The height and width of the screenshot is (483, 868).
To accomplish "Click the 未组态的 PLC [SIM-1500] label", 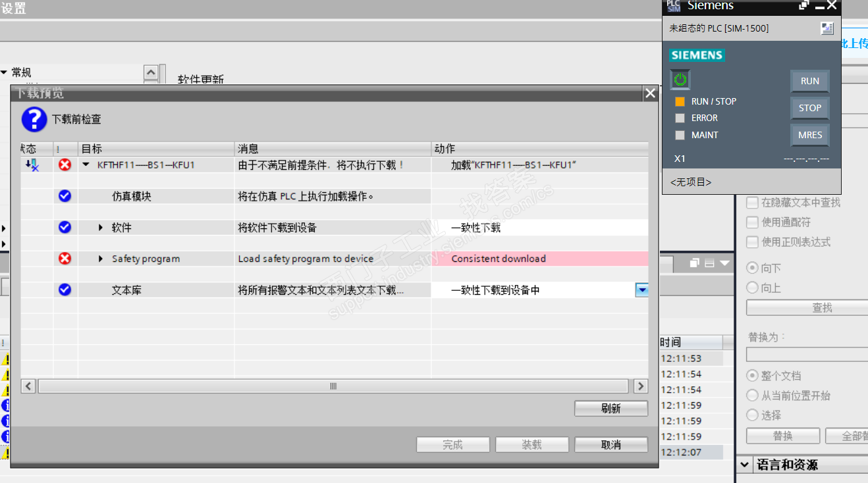I will point(719,28).
